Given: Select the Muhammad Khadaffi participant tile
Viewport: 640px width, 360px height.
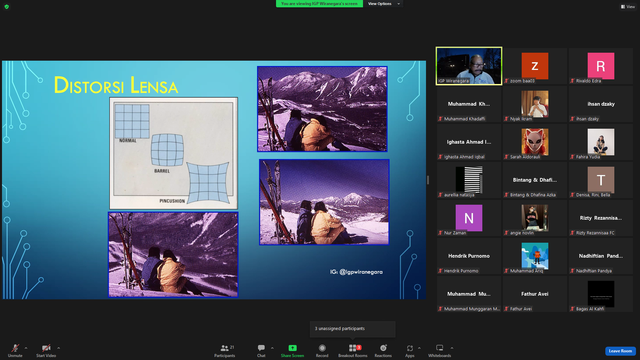Looking at the screenshot, I should (x=469, y=104).
